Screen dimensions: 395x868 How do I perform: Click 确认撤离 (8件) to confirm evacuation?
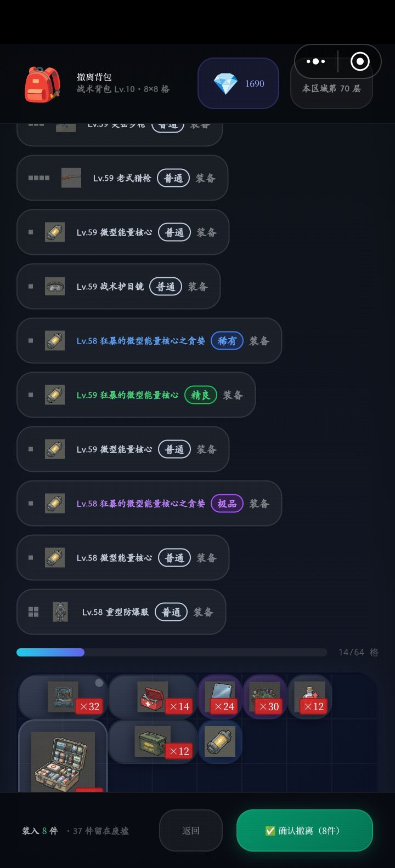pyautogui.click(x=304, y=831)
